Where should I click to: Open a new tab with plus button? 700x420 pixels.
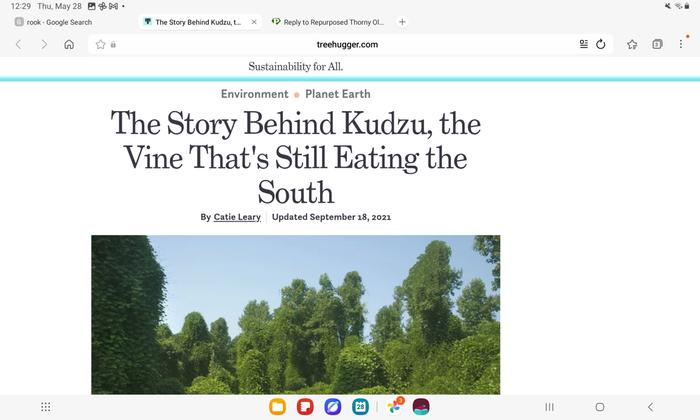point(402,22)
